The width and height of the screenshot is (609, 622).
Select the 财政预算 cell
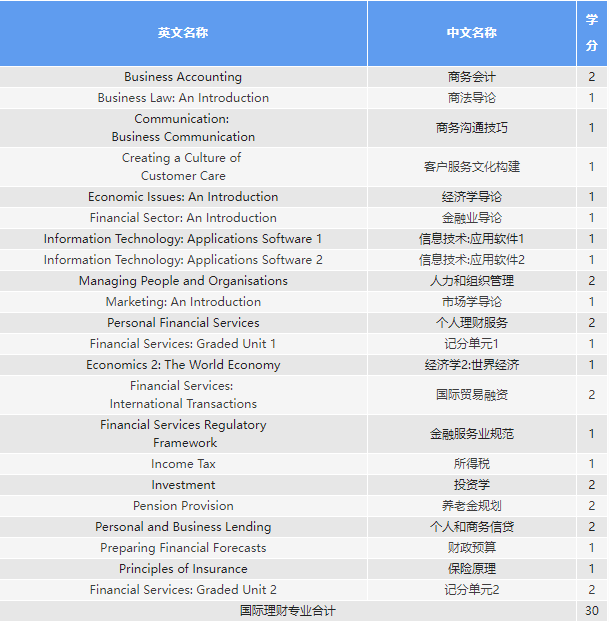pyautogui.click(x=472, y=548)
